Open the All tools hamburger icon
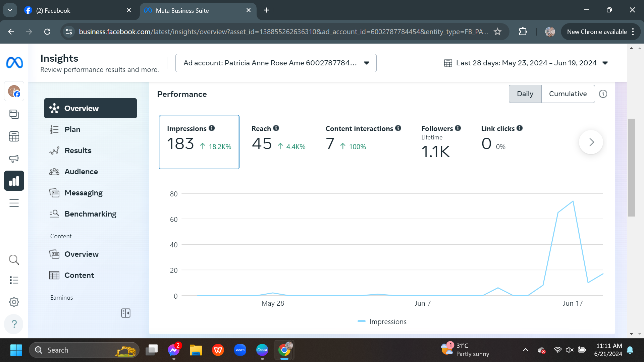The width and height of the screenshot is (644, 362). [14, 203]
